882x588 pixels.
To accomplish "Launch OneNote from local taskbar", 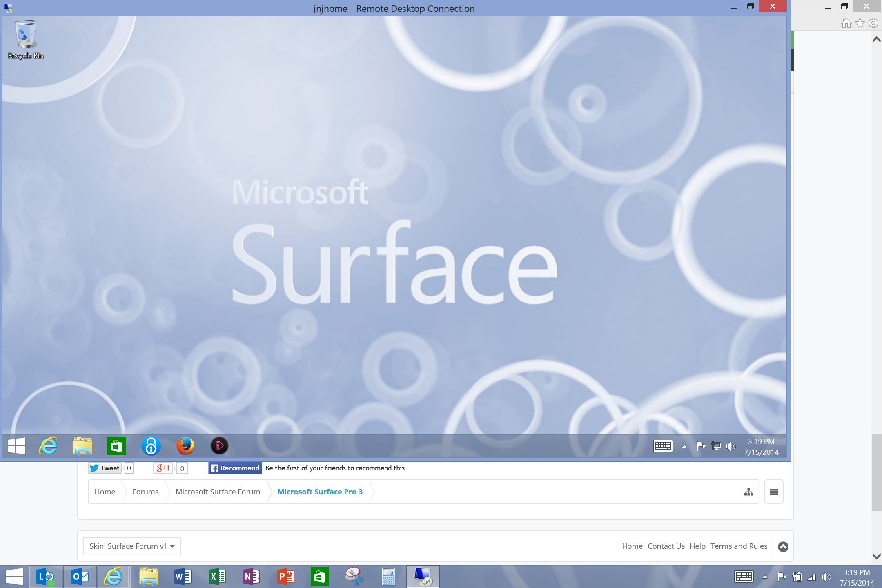I will 252,577.
